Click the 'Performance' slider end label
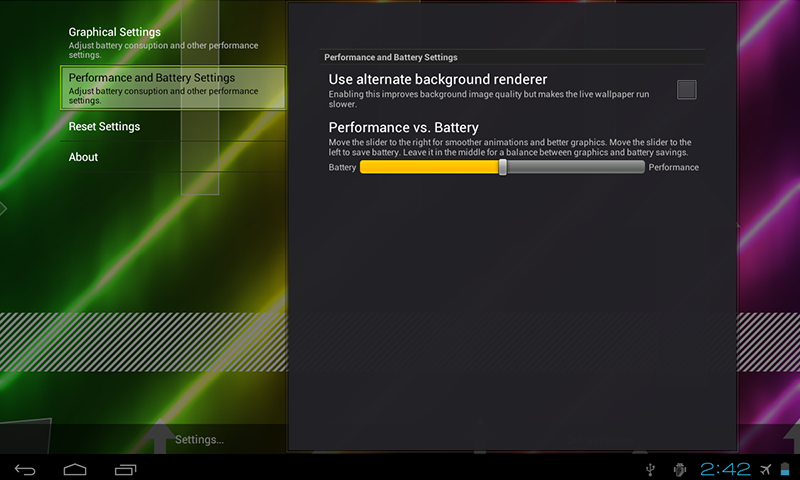 (673, 167)
